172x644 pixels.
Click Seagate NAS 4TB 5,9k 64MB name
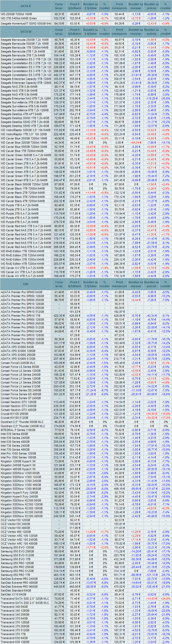(x=19, y=94)
